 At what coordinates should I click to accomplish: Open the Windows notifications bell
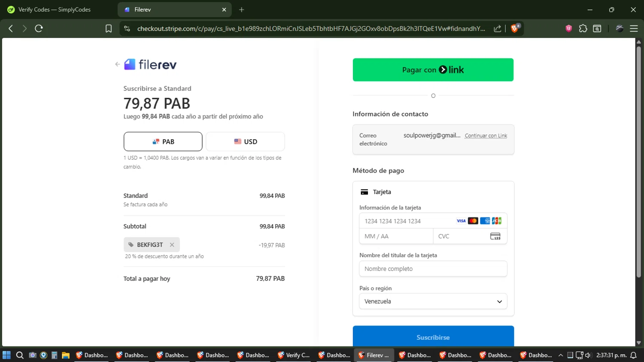click(x=633, y=355)
